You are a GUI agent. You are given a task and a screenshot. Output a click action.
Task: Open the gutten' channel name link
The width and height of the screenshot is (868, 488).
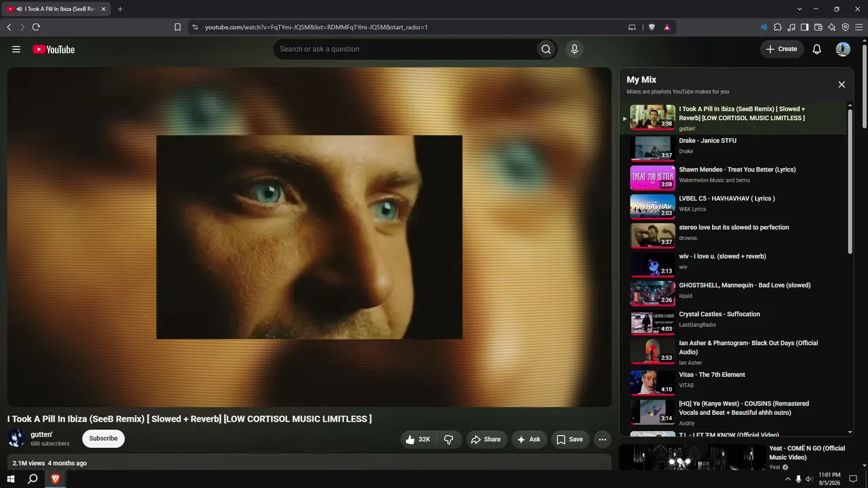pyautogui.click(x=41, y=434)
